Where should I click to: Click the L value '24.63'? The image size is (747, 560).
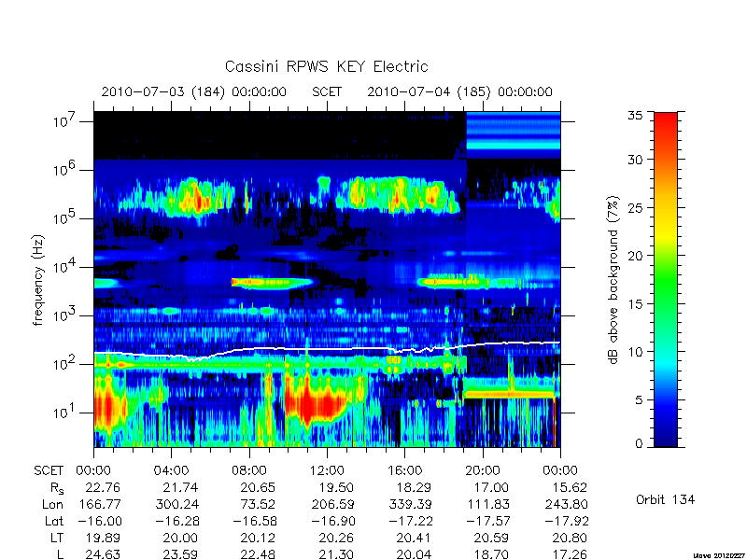(x=103, y=554)
